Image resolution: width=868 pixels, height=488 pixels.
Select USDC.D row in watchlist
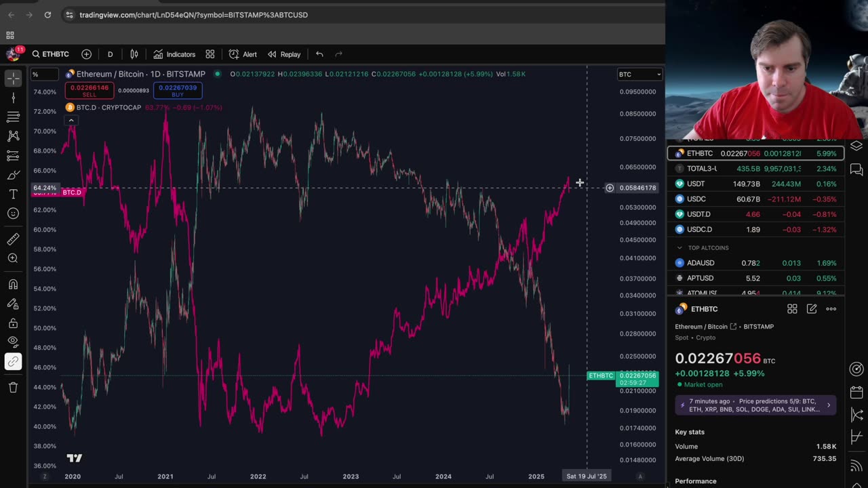pyautogui.click(x=755, y=229)
